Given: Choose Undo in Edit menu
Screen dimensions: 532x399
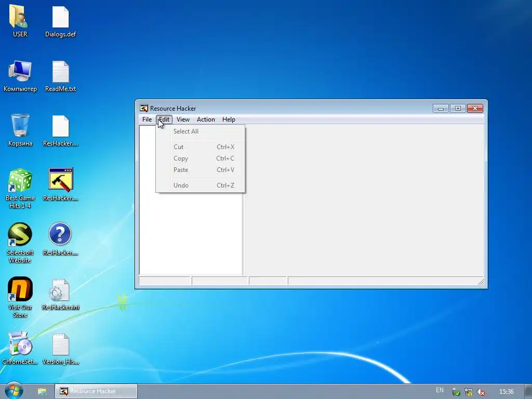Looking at the screenshot, I should [x=201, y=185].
